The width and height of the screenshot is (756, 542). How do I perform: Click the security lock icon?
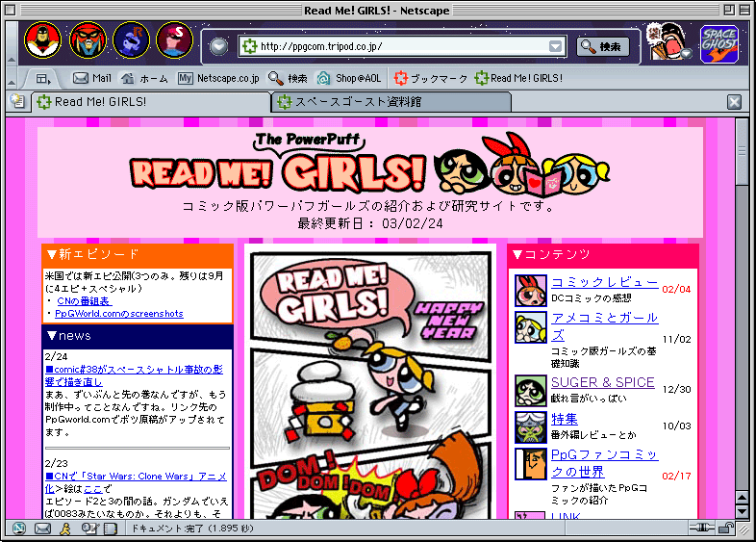coord(725,528)
